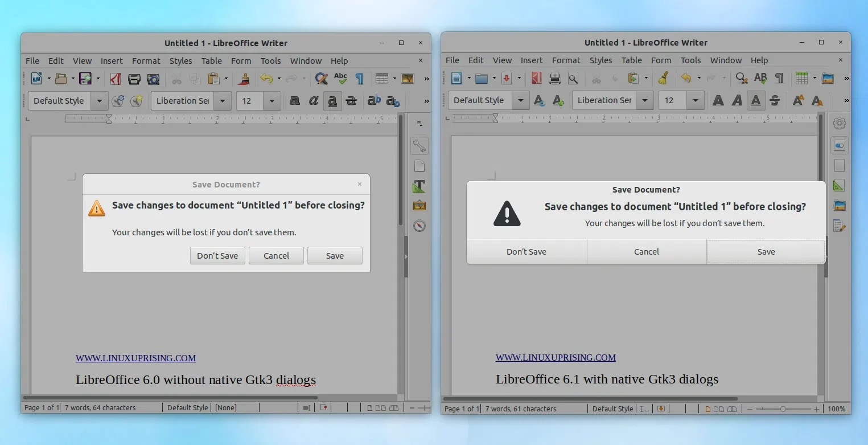Screen dimensions: 868x445
Task: Expand Liberation Serif font dropdown, left window
Action: click(x=223, y=101)
